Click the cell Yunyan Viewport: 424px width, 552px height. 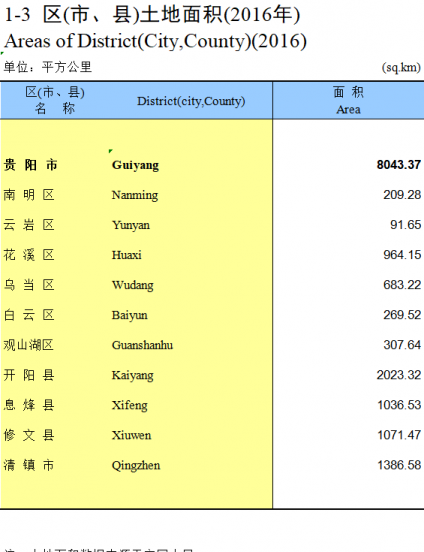[x=131, y=225]
